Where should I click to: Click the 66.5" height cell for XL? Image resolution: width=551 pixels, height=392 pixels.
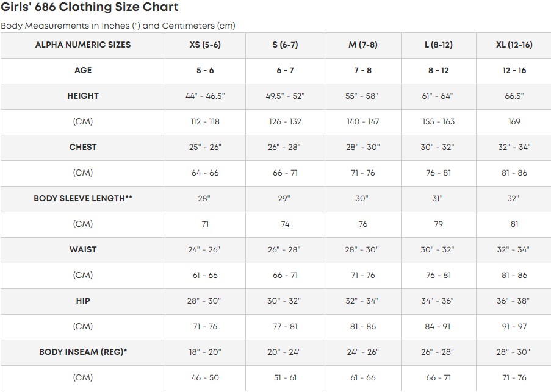click(514, 96)
